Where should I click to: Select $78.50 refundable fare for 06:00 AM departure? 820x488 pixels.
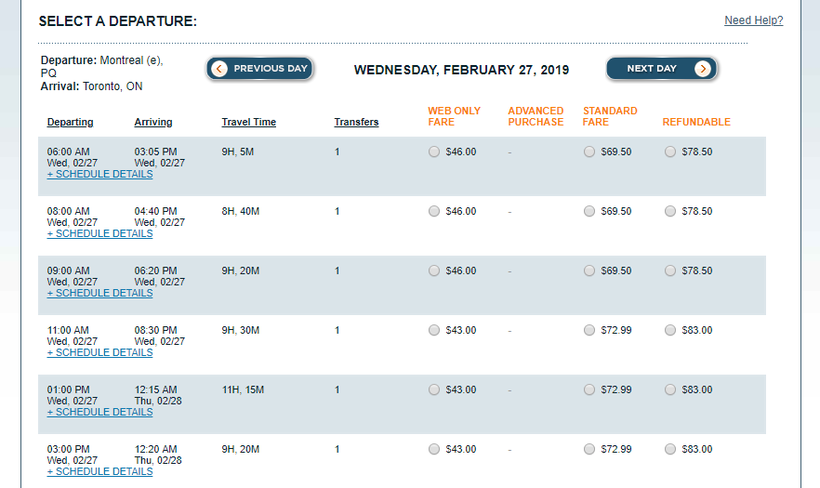coord(669,152)
